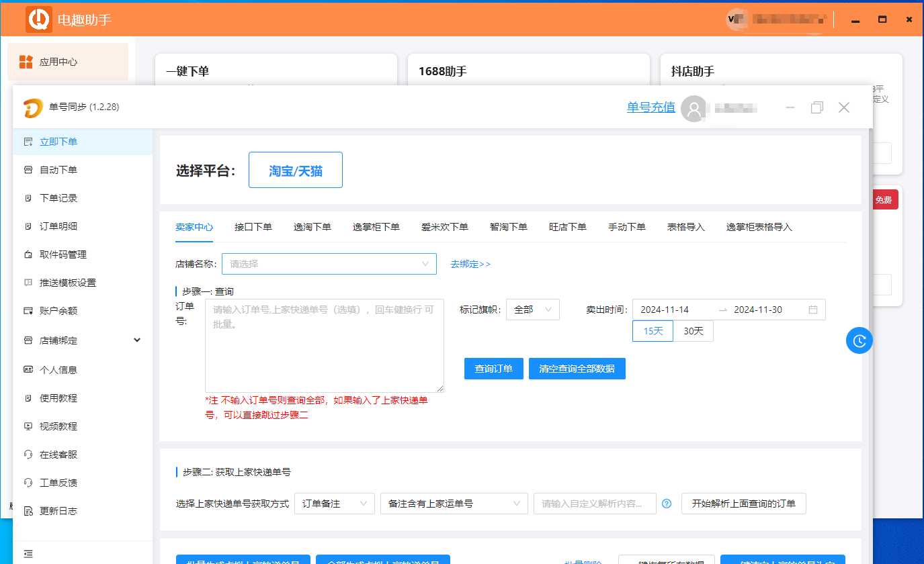Select the 淘宝/天猫 platform button
Screen dimensions: 924x564
pyautogui.click(x=296, y=170)
